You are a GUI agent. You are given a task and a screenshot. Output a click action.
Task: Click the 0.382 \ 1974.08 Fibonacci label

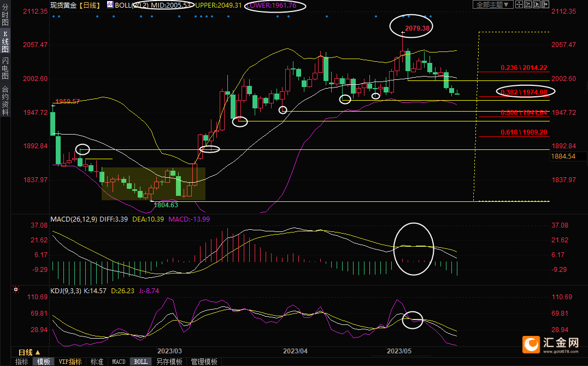(524, 92)
